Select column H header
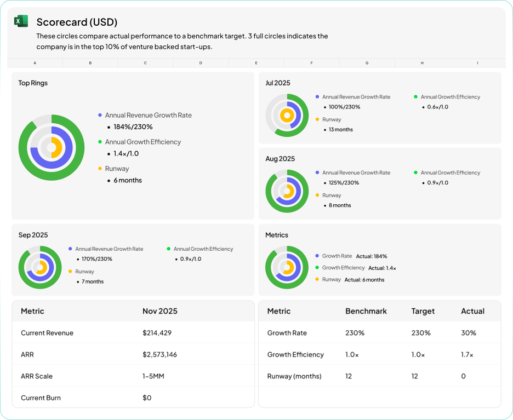 (423, 63)
